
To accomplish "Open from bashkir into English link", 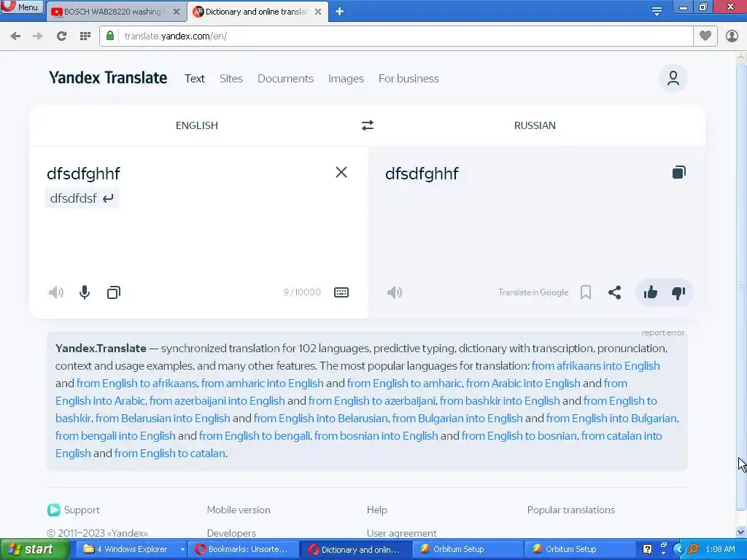I will point(500,401).
